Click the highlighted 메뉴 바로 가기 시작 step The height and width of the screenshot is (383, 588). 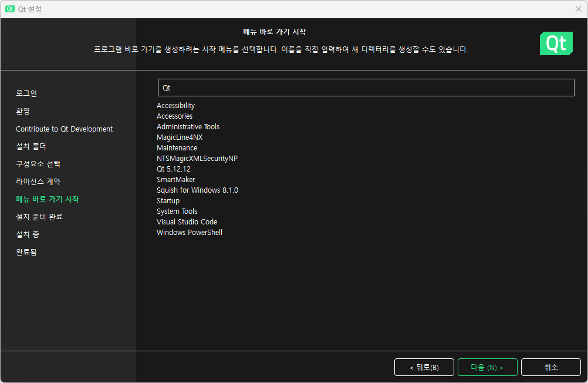point(48,199)
